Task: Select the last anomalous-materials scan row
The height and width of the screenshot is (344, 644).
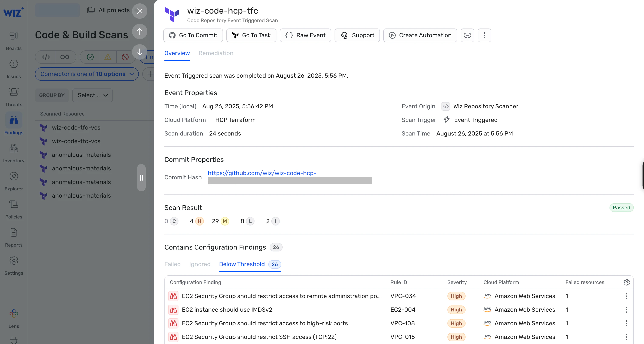Action: [95, 196]
